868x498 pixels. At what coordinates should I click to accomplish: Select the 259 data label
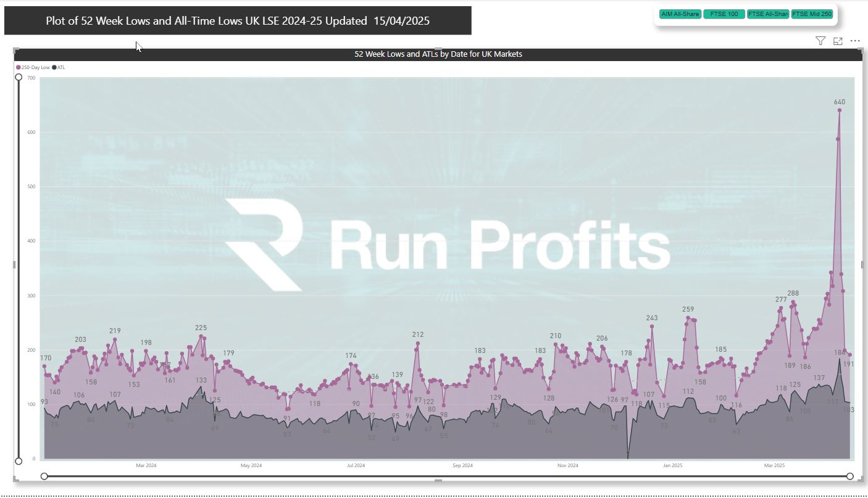click(x=688, y=309)
